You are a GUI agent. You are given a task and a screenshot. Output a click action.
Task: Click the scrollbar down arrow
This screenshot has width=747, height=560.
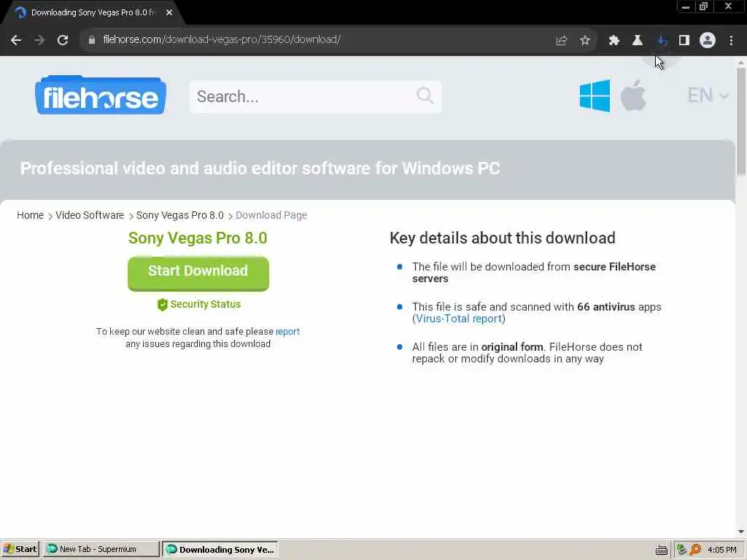(741, 532)
